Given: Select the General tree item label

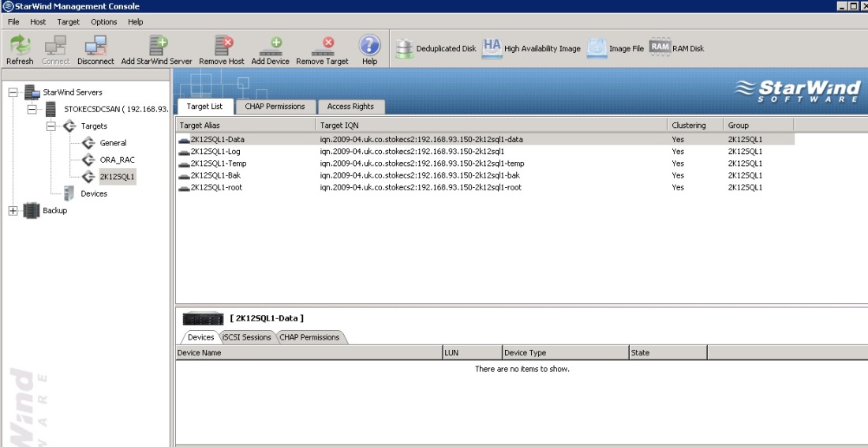Looking at the screenshot, I should point(114,143).
